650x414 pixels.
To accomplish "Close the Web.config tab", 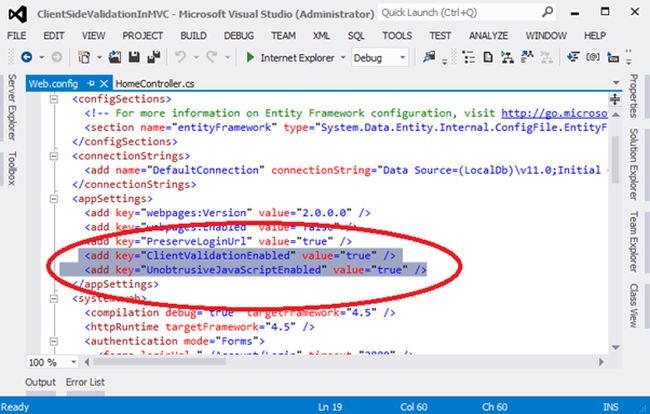I will [104, 84].
